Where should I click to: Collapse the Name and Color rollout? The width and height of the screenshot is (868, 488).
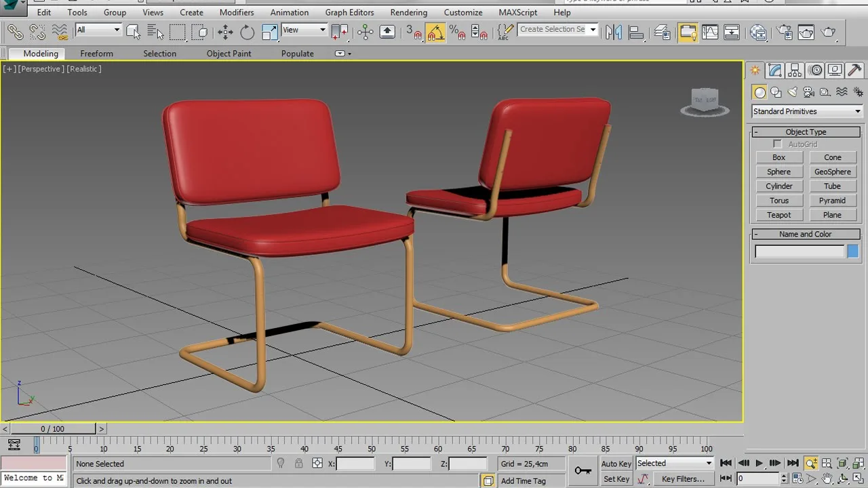[x=806, y=234]
